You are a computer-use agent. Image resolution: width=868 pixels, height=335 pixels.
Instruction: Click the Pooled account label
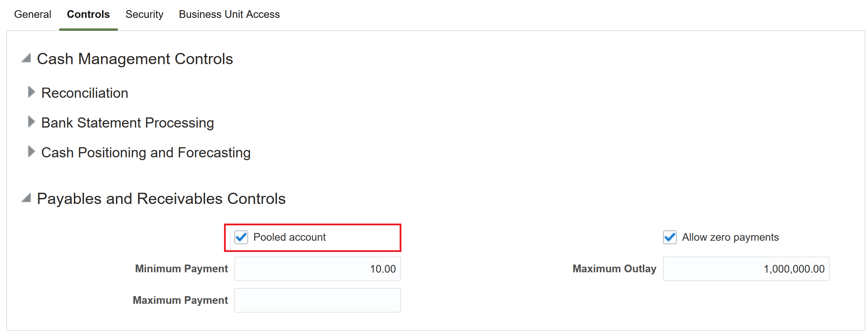pos(290,237)
